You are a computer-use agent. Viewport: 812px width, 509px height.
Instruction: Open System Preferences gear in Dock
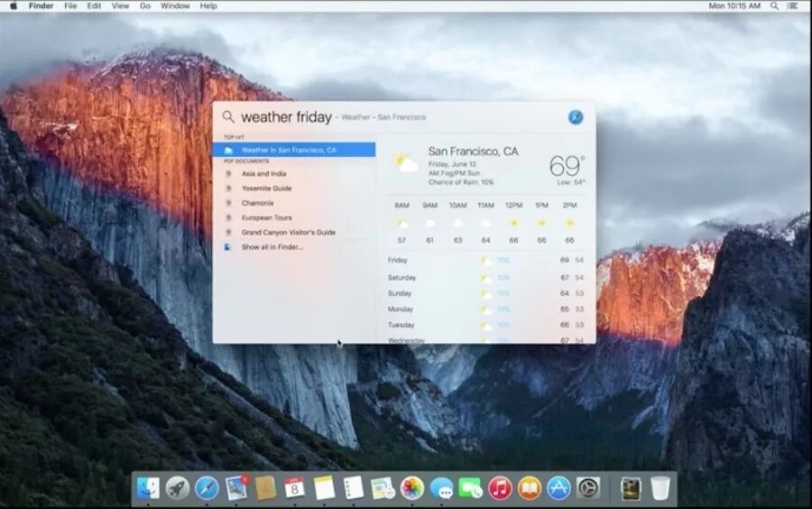588,487
